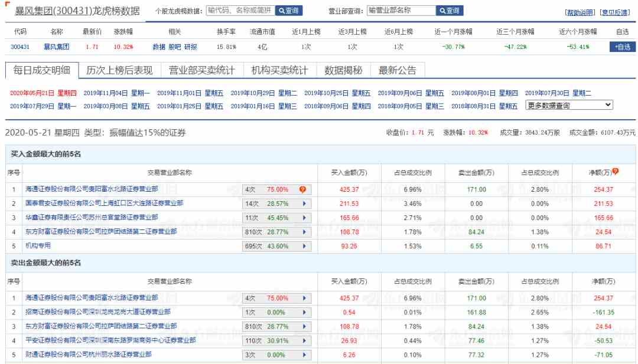Select the 最新公告 tab
Screen dimensions: 638x364
398,70
